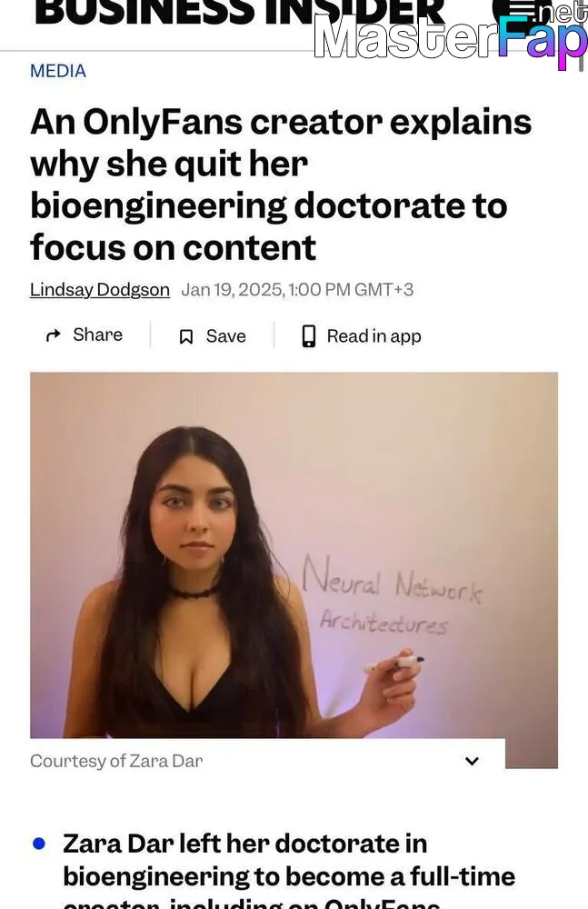Click the Neural Network Architectures whiteboard text

pyautogui.click(x=392, y=594)
